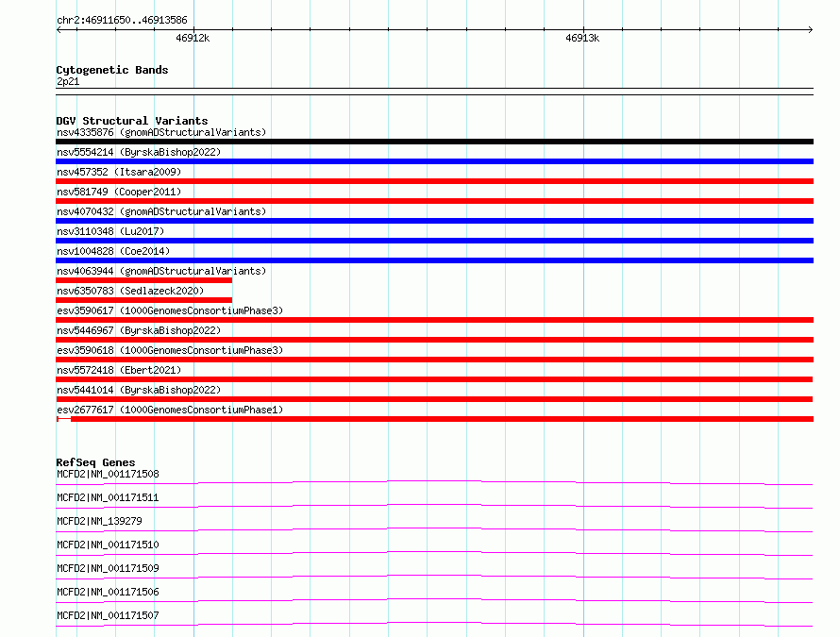Click the chr2:46911650..46913586 region label
The image size is (840, 637).
(122, 21)
